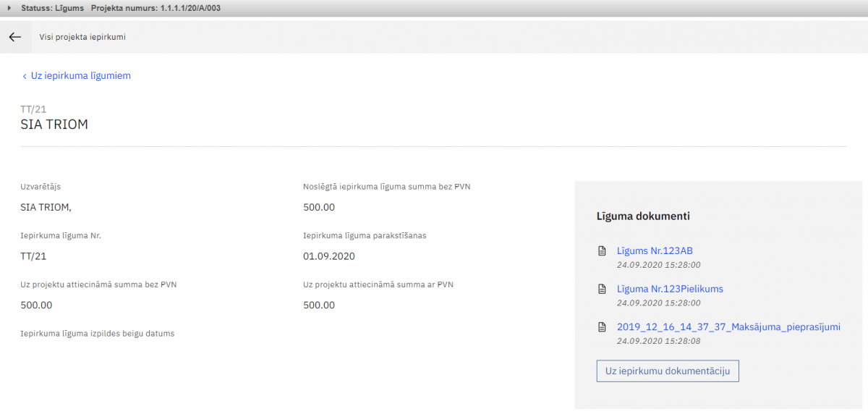Click file icon beside Līguma Nr.123Pielikums
Screen dimensions: 868x414
tap(601, 289)
